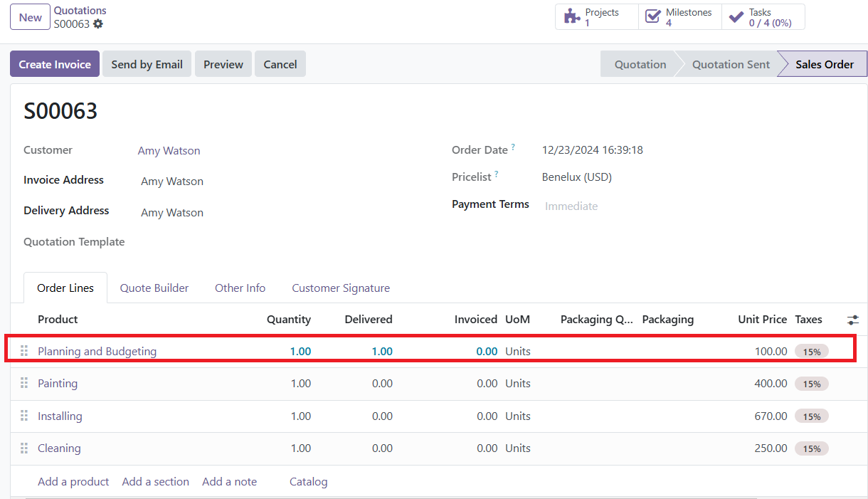Screen dimensions: 868x499
Task: Open the Pricelist Benelux (USD) field
Action: point(577,177)
